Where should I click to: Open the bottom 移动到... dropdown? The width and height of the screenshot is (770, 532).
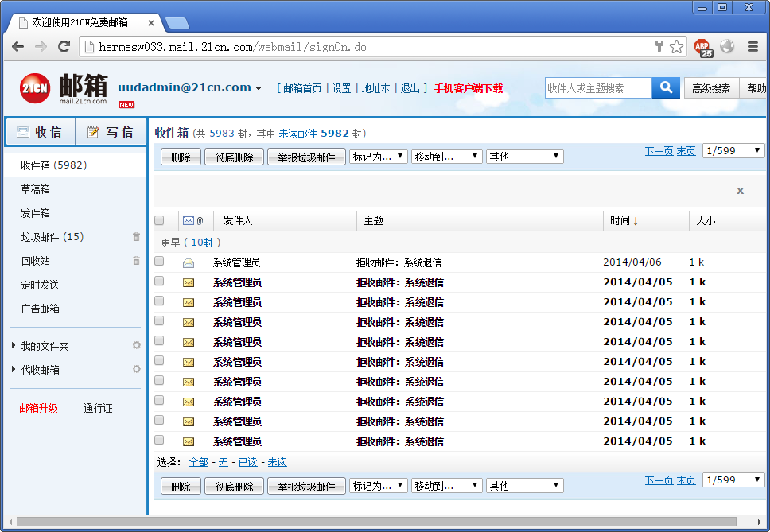pos(446,486)
